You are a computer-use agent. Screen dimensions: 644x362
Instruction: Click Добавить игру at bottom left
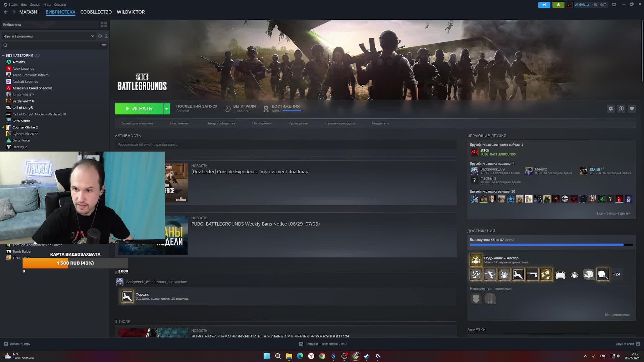coord(17,344)
